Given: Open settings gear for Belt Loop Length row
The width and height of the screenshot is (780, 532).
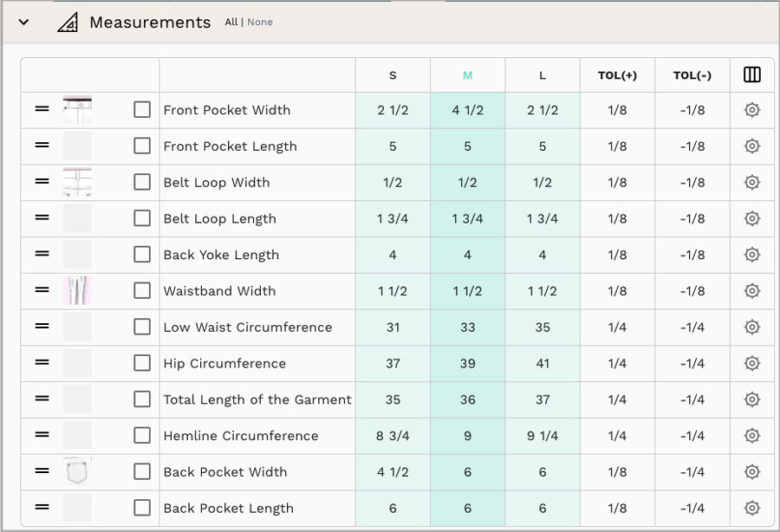Looking at the screenshot, I should 751,218.
